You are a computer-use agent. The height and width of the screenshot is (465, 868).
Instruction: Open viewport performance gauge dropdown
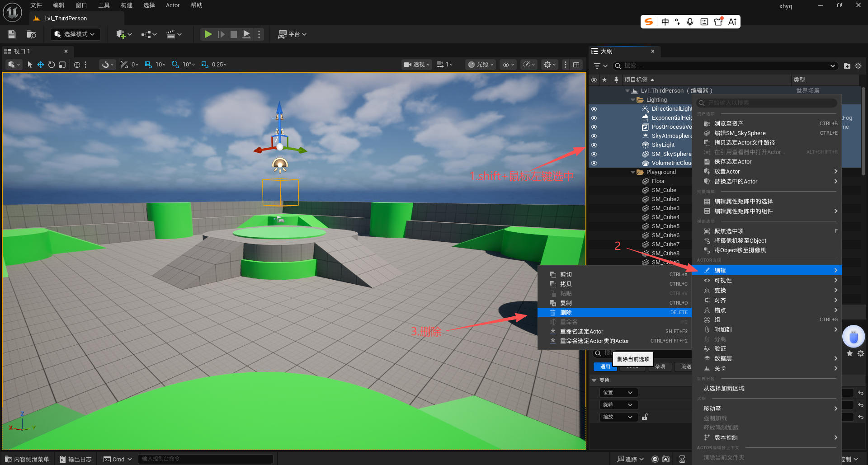(x=528, y=65)
